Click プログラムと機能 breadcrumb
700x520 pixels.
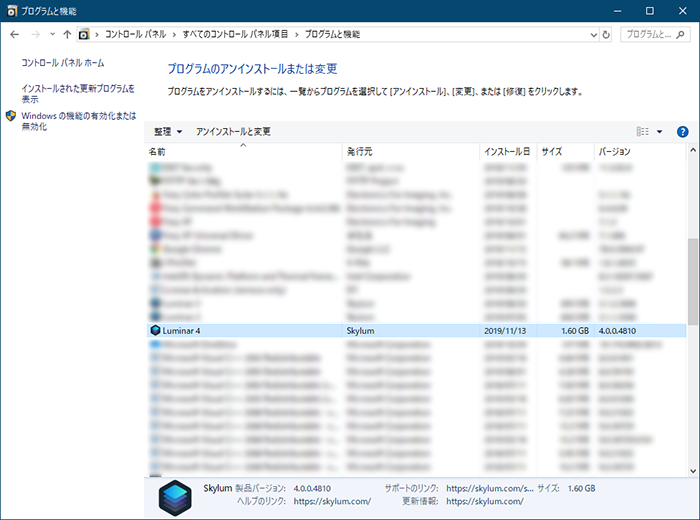point(332,34)
